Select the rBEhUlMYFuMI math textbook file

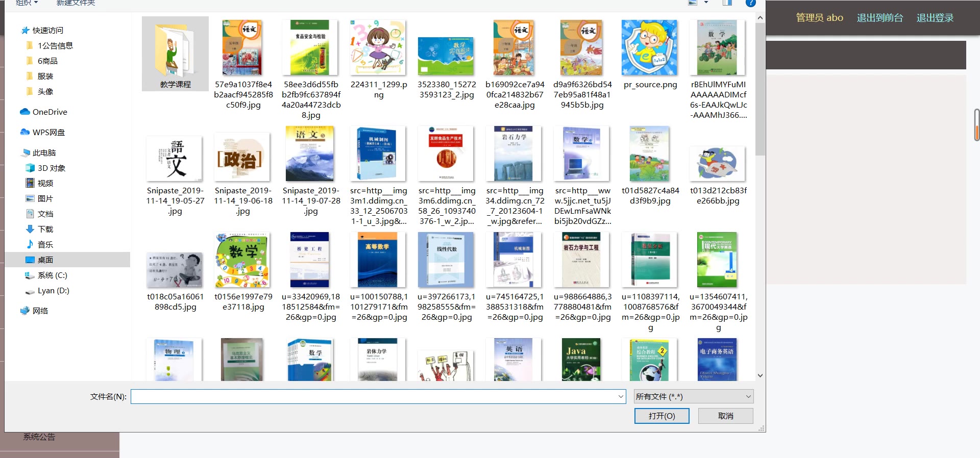tap(718, 70)
